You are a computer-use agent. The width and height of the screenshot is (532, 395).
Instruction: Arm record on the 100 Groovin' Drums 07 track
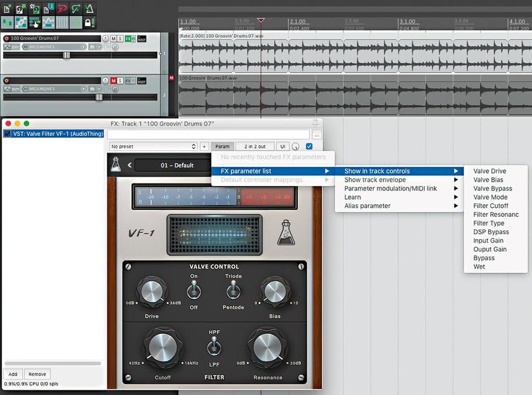click(x=6, y=39)
